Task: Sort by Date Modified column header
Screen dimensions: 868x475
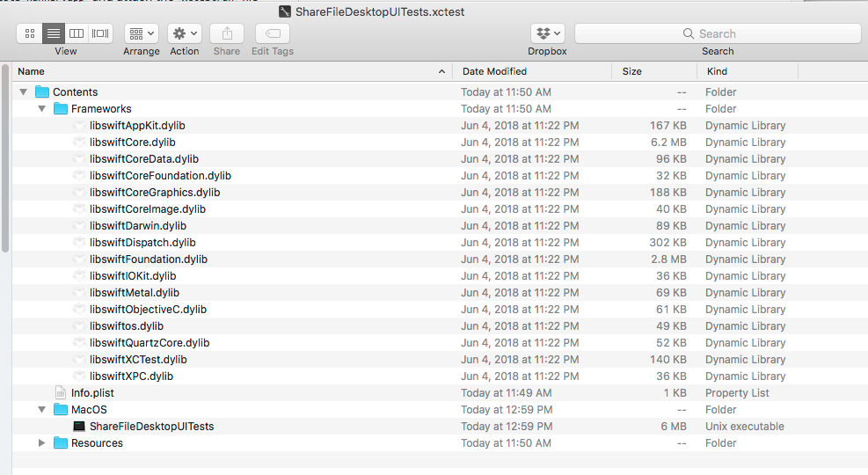Action: pos(533,71)
